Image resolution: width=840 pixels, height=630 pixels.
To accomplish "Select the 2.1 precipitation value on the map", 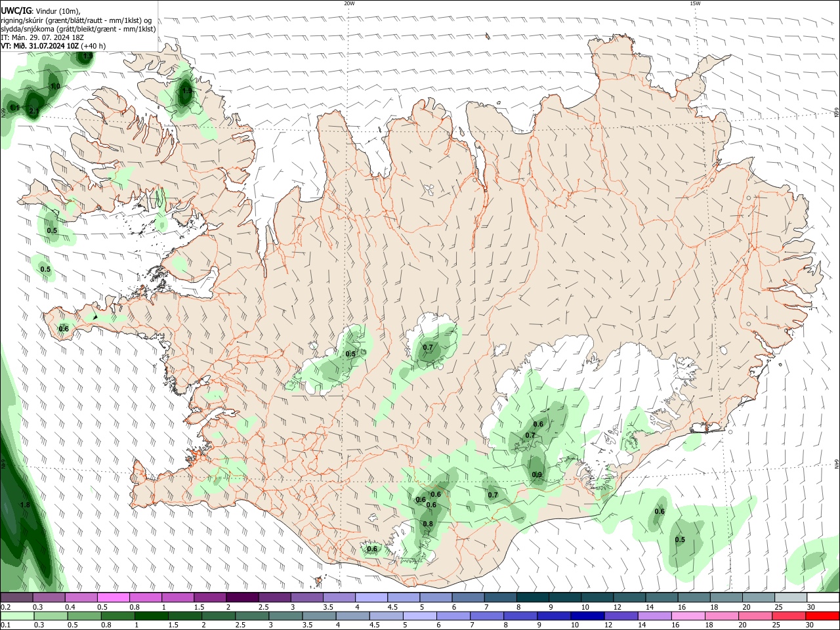I will coord(34,112).
